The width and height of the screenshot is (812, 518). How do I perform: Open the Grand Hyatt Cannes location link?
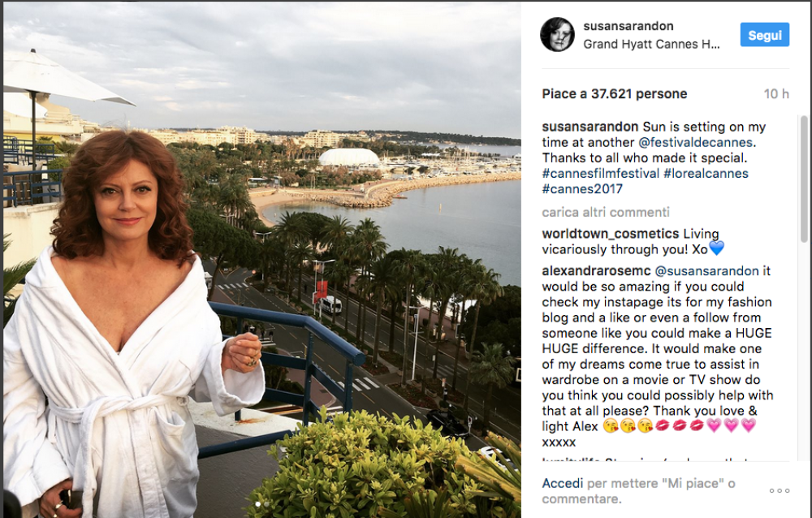click(651, 45)
